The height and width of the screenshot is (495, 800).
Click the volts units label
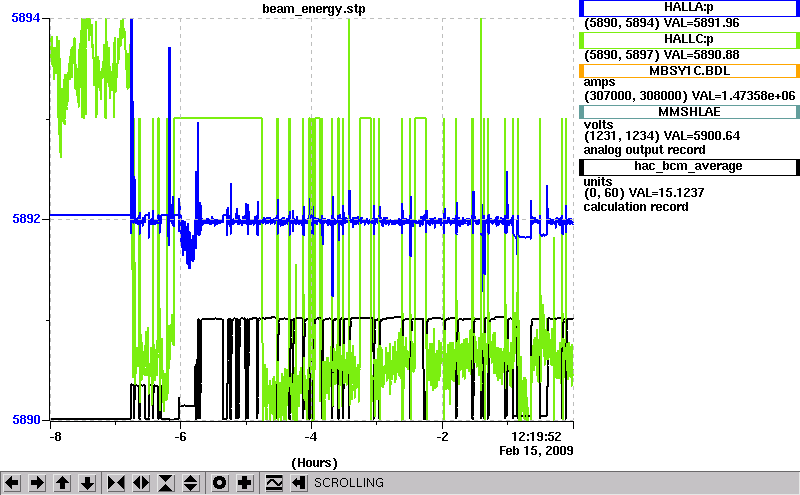(598, 125)
